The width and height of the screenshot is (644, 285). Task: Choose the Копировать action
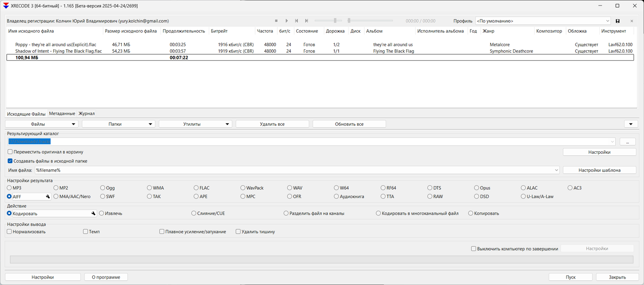point(471,213)
